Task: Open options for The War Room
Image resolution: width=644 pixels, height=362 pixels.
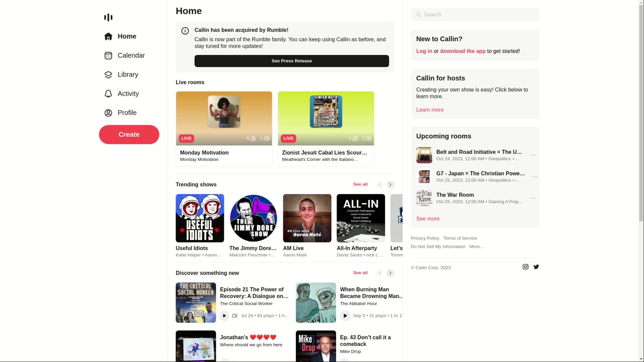Action: point(533,198)
